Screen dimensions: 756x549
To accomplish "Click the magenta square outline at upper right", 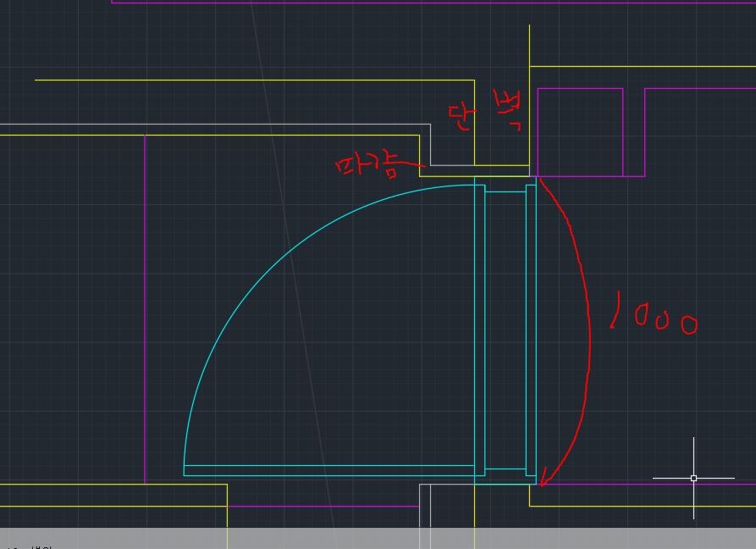I will (580, 88).
